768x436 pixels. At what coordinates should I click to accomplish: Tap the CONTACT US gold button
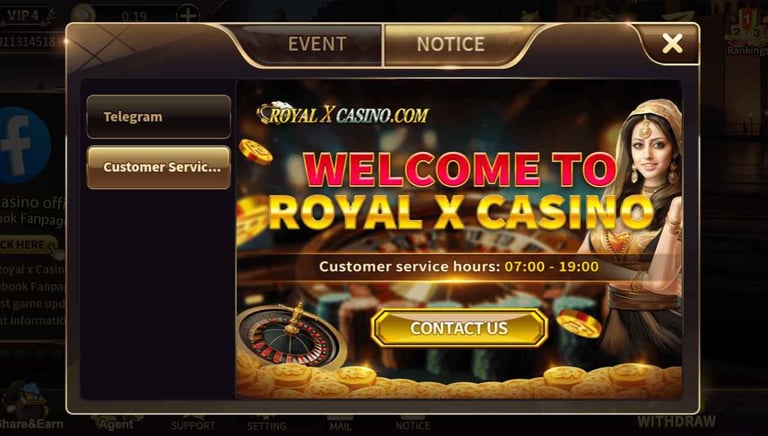[x=459, y=328]
